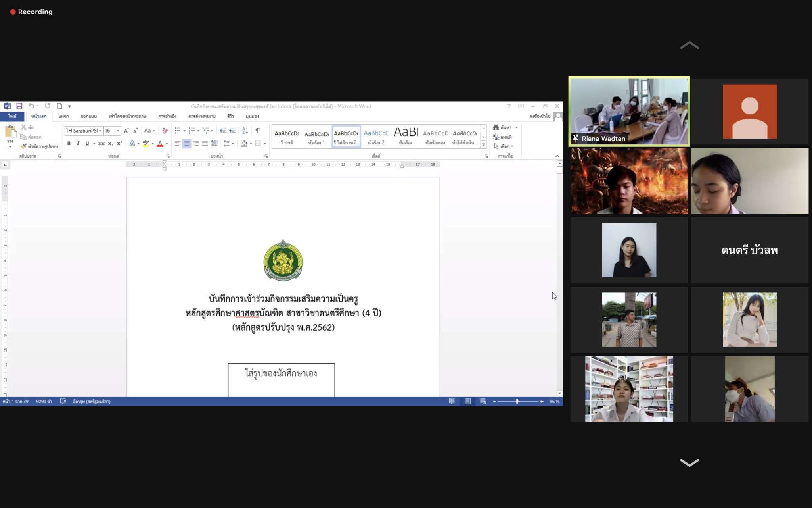The image size is (812, 508).
Task: Click the Read Mode icon in the status bar
Action: pyautogui.click(x=452, y=401)
